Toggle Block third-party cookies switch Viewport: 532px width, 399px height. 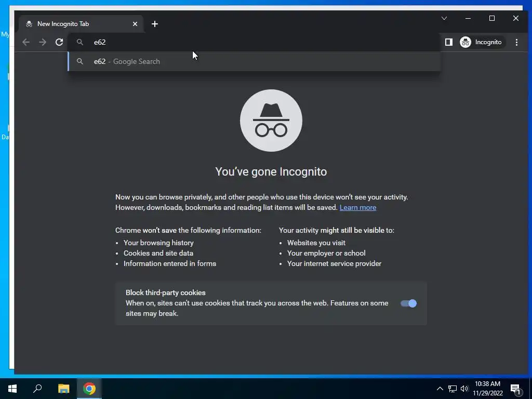[408, 303]
